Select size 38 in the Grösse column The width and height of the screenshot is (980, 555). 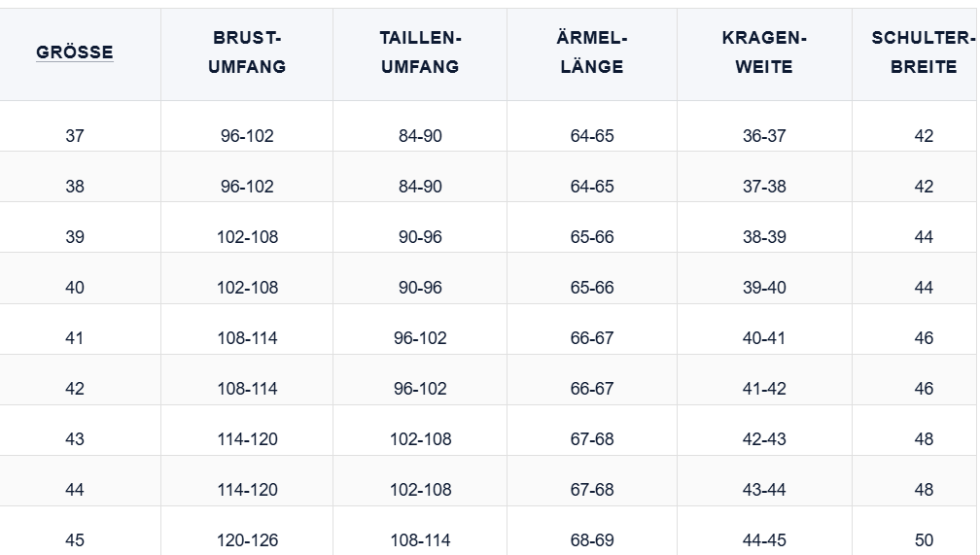click(x=75, y=187)
